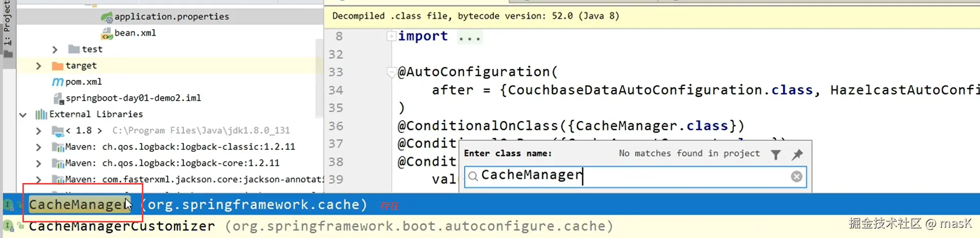Screen dimensions: 980x238
Task: Click the search magnifier icon in class field
Action: pyautogui.click(x=473, y=177)
